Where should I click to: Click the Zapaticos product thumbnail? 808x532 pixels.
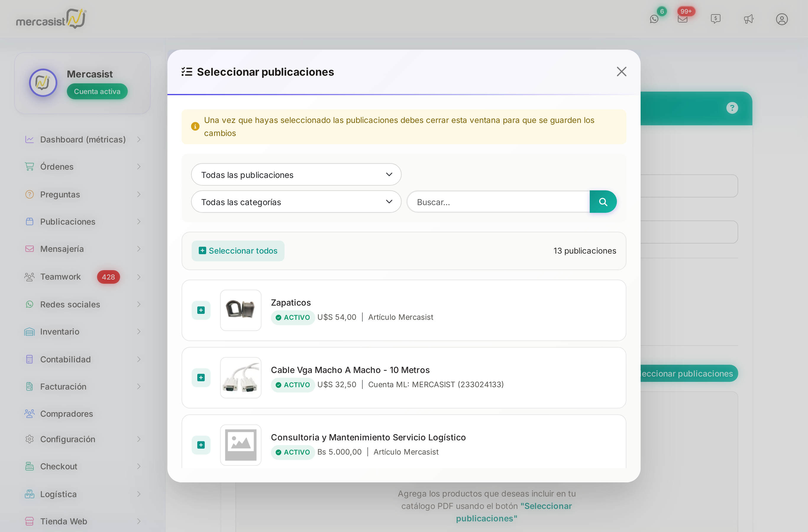coord(241,310)
